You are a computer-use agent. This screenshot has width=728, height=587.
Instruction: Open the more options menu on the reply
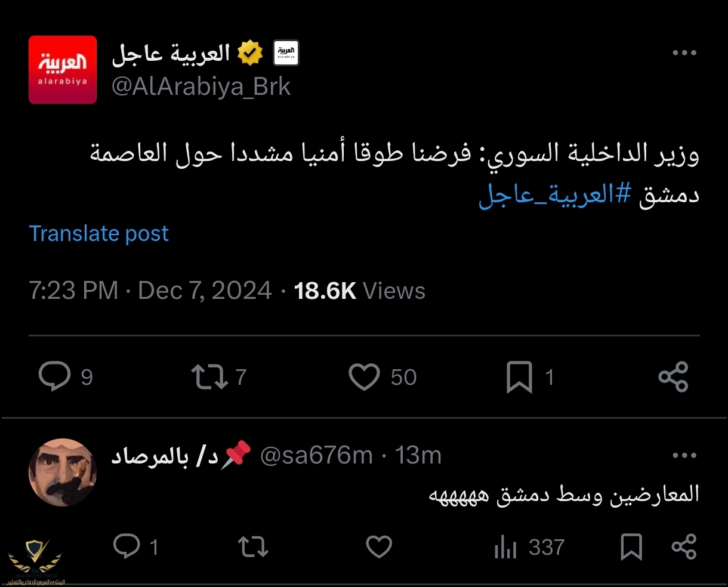tap(684, 456)
